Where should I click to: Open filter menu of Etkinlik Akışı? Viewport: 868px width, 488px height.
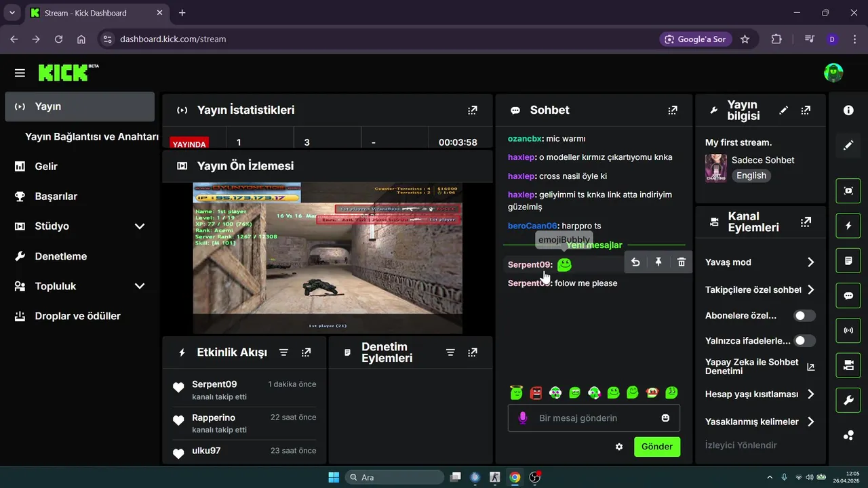coord(284,352)
